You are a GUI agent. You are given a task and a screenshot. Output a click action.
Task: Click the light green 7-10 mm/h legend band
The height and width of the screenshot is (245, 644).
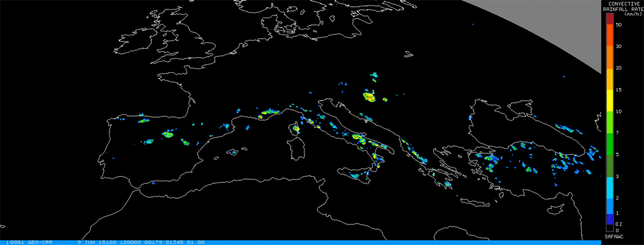click(x=609, y=122)
